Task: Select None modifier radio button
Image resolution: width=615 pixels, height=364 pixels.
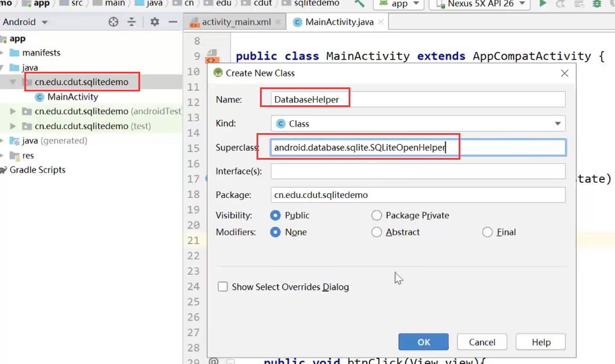Action: tap(275, 232)
